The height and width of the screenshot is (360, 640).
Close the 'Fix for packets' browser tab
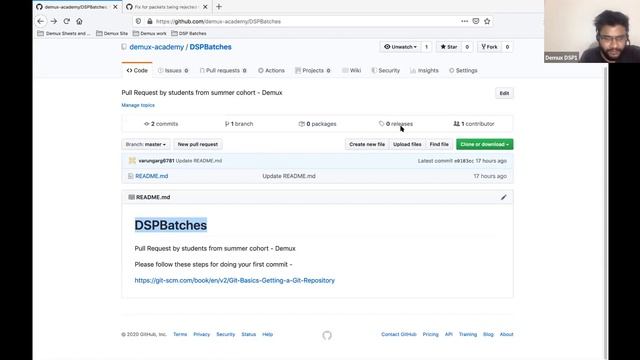coord(205,7)
